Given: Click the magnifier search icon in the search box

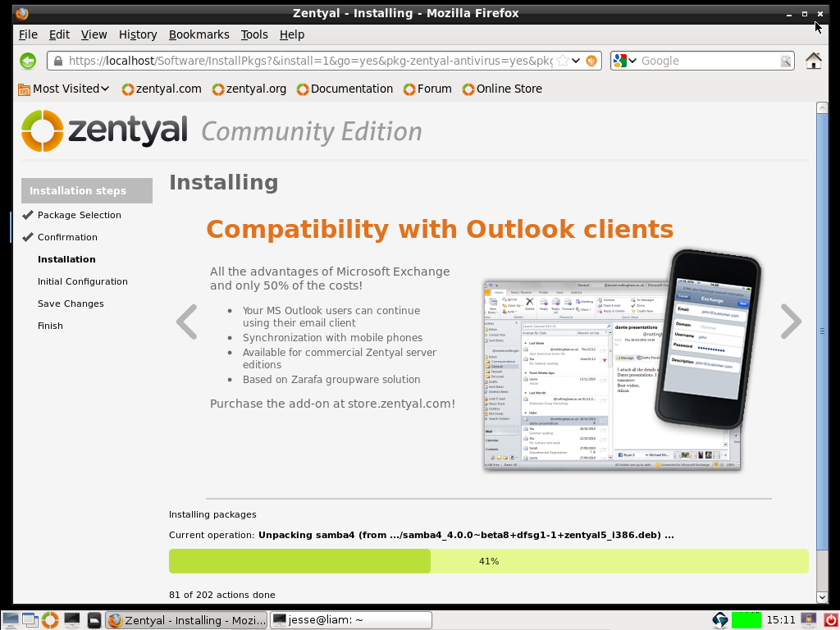Looking at the screenshot, I should (x=785, y=61).
